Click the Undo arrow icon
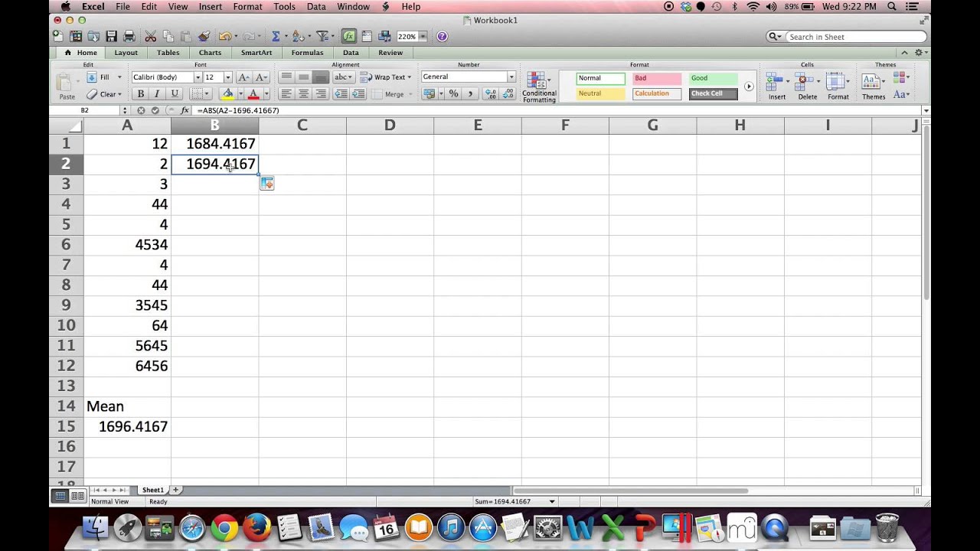Viewport: 980px width, 551px height. click(x=224, y=36)
